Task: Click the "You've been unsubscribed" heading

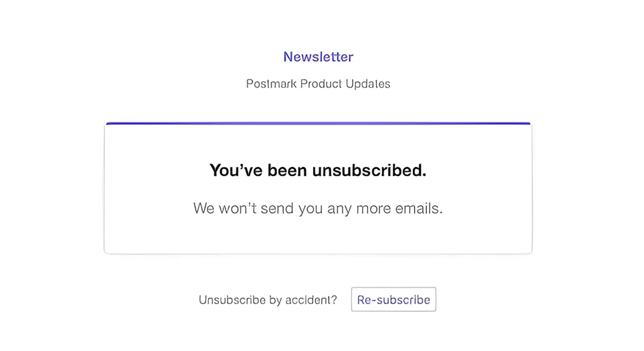Action: pos(318,170)
